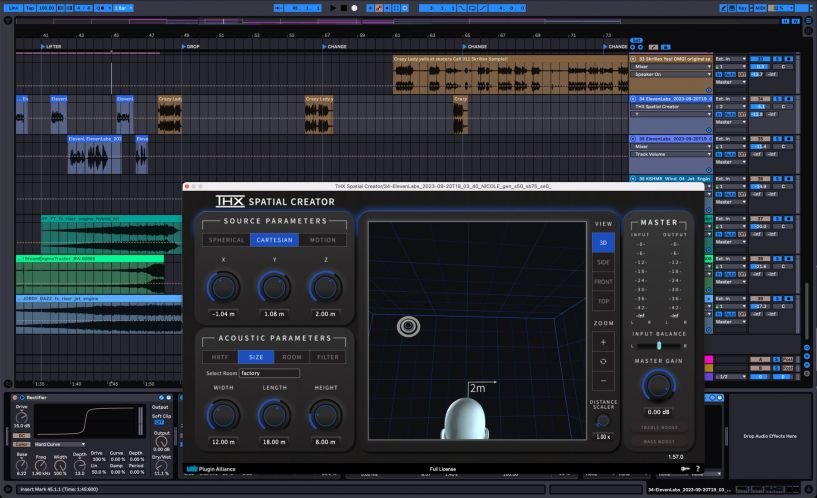The image size is (817, 498).
Task: Click the zoom out minus icon
Action: pos(603,381)
